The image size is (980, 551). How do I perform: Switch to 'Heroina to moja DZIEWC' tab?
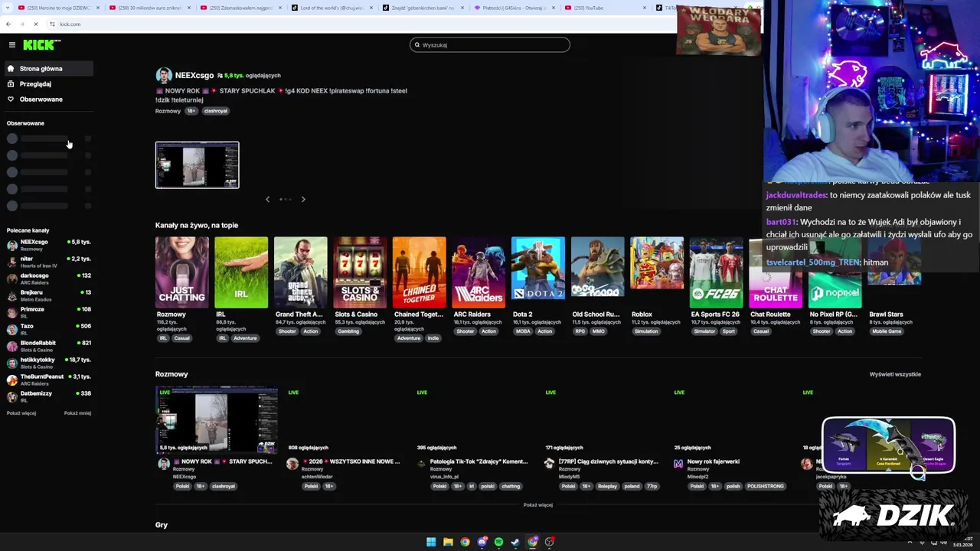pos(60,8)
